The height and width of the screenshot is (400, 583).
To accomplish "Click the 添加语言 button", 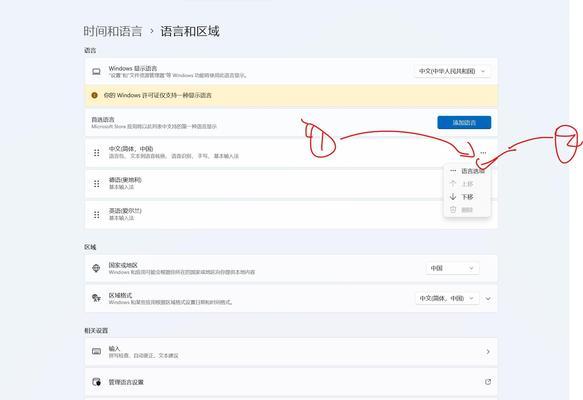I will [464, 122].
